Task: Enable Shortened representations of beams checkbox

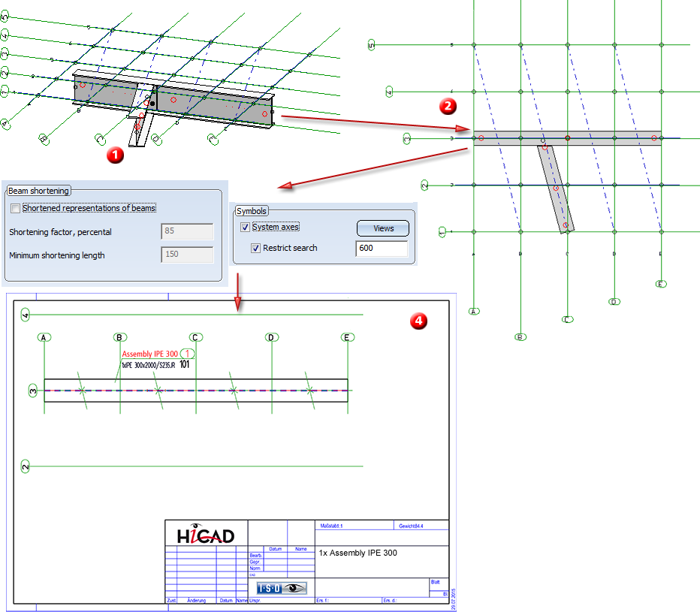Action: [x=16, y=208]
